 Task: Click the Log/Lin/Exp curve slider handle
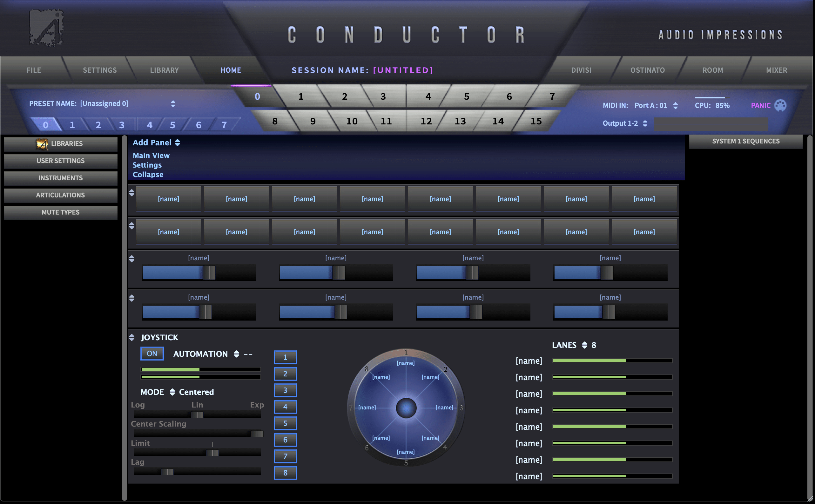point(197,415)
